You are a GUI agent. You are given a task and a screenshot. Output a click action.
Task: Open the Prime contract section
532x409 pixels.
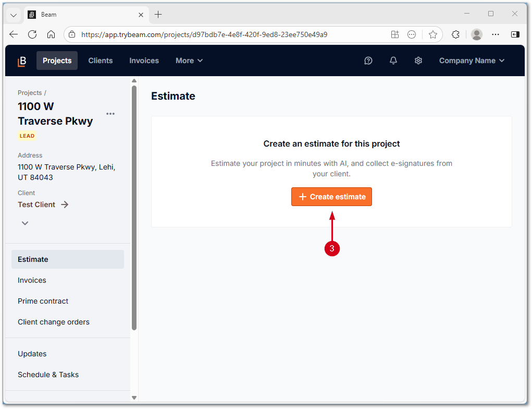(43, 301)
